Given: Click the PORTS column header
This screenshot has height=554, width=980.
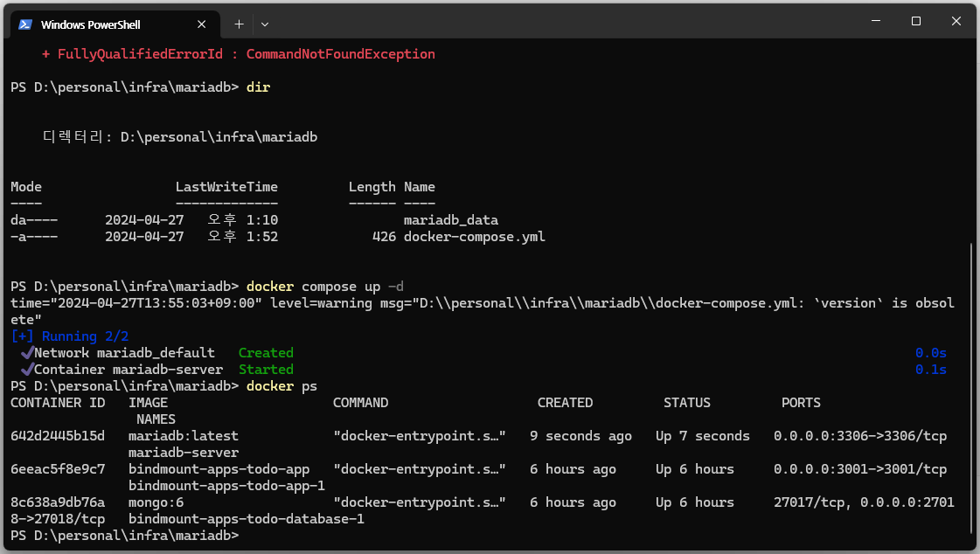Looking at the screenshot, I should coord(801,403).
